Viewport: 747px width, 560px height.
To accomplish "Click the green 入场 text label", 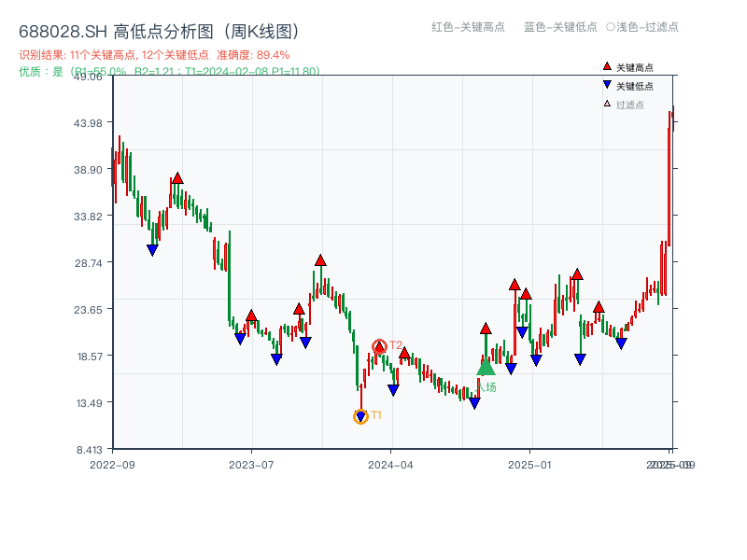I will 486,387.
